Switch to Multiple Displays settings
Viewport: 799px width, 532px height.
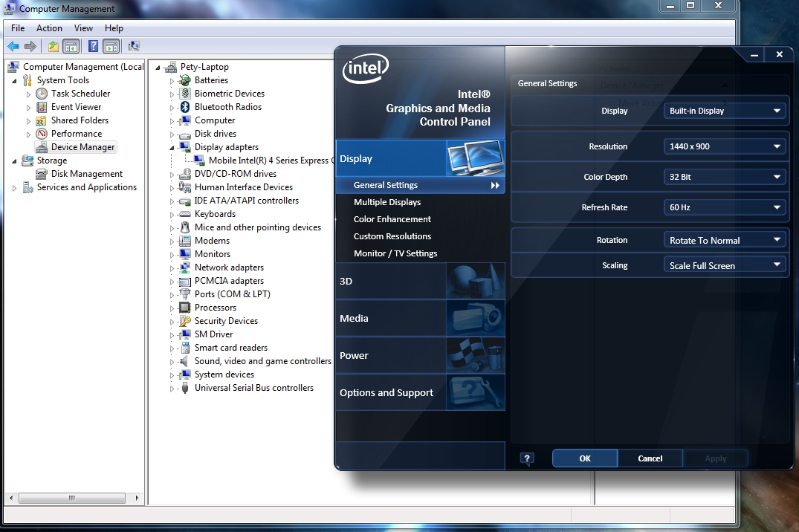click(387, 202)
